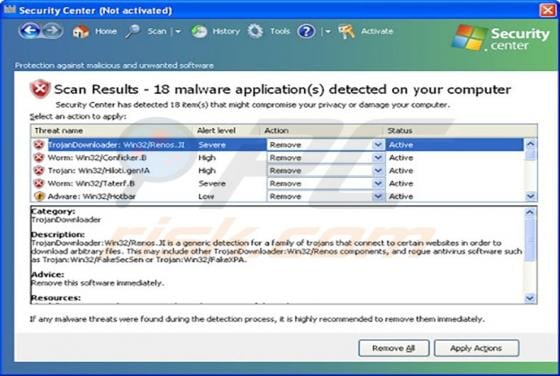This screenshot has width=560, height=376.
Task: Open action dropdown for Conficker.B worm
Action: coord(378,158)
